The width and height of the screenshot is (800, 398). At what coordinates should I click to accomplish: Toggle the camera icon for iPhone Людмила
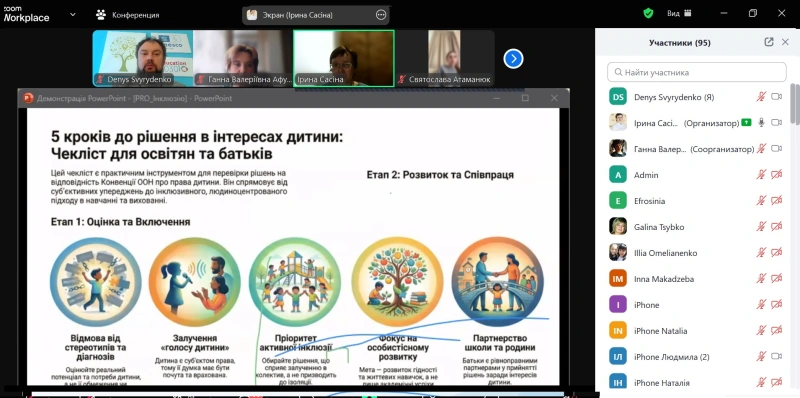click(x=777, y=356)
